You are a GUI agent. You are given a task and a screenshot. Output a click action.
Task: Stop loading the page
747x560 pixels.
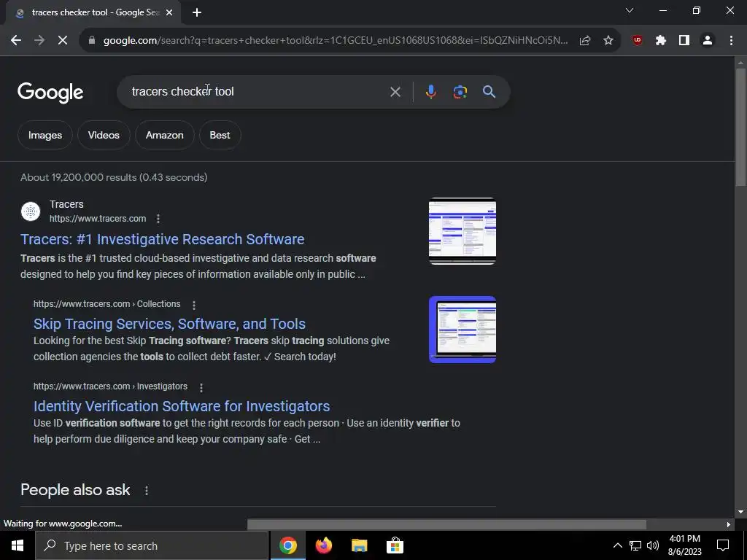coord(63,41)
